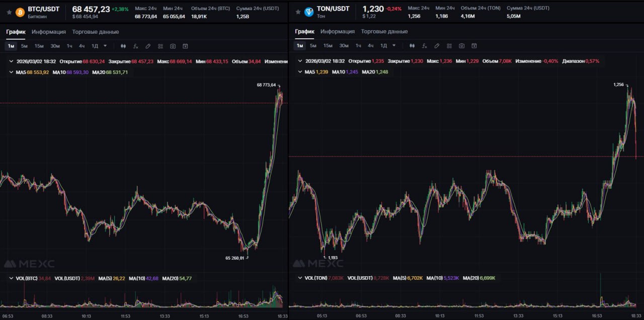The width and height of the screenshot is (644, 320).
Task: Collapse the MA5 indicator row on BTC chart
Action: point(12,72)
